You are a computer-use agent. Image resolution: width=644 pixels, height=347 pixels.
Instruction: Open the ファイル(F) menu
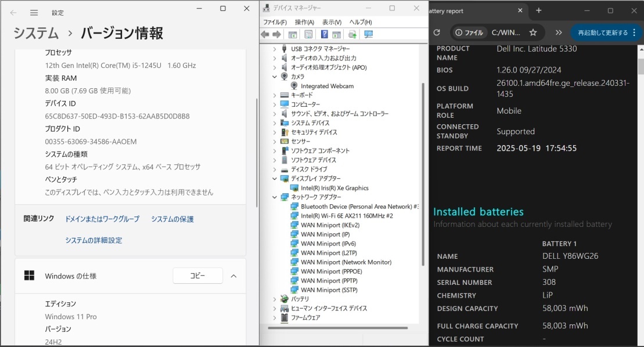click(275, 22)
